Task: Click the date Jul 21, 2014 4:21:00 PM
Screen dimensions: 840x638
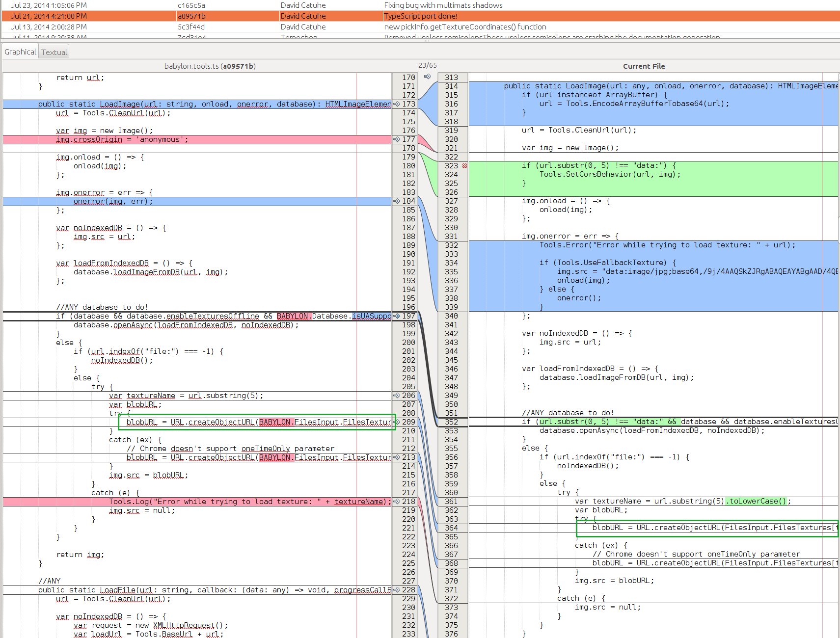Action: click(49, 16)
